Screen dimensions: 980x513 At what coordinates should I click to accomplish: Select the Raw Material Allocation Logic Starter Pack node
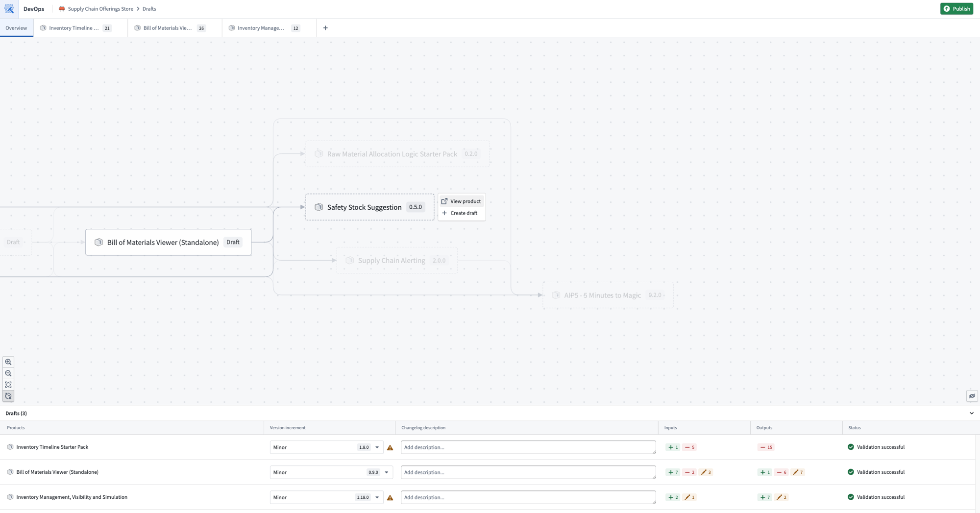click(397, 154)
